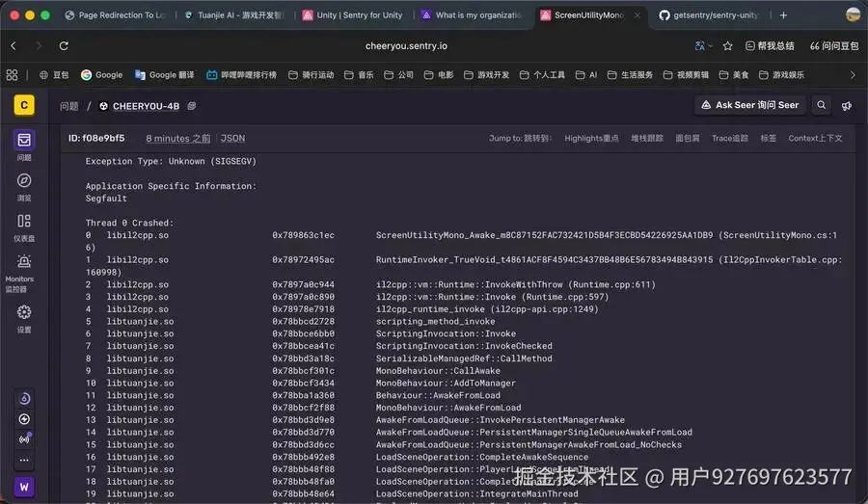Go back with browser back arrow

(x=14, y=46)
